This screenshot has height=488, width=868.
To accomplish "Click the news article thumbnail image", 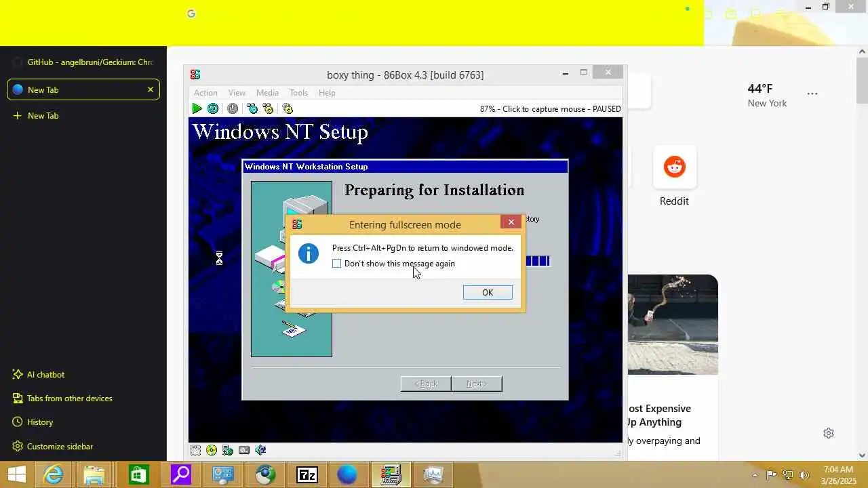I will (673, 325).
